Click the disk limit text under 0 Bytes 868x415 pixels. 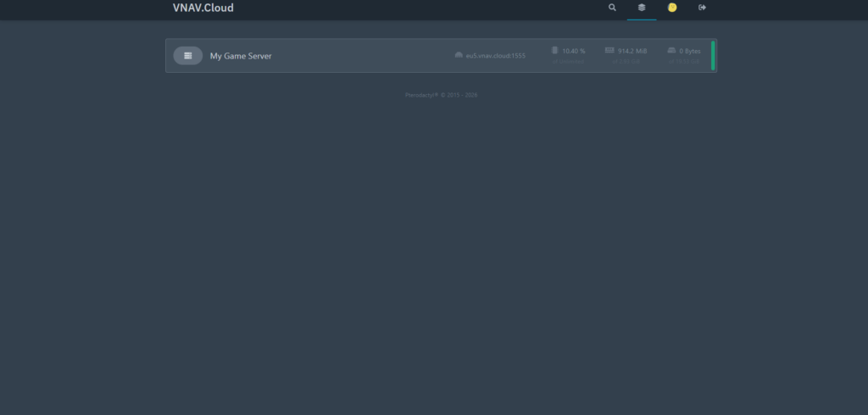[x=683, y=62]
